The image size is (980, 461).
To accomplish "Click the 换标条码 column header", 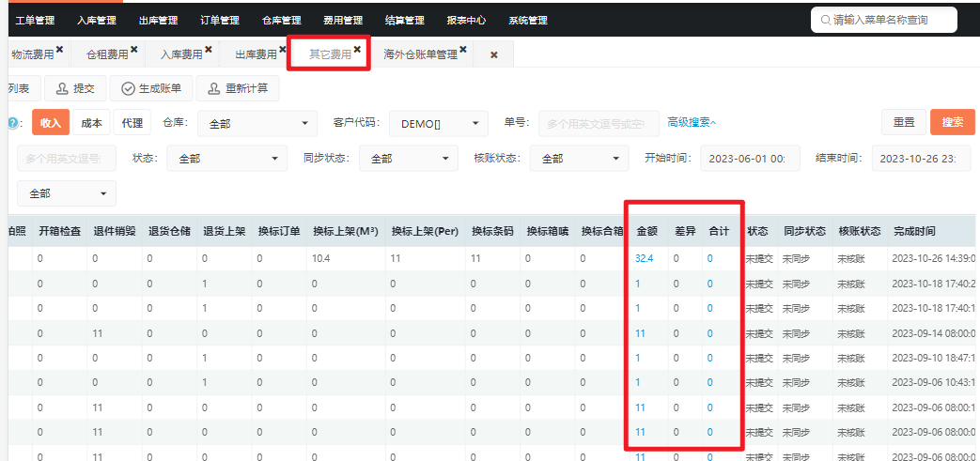I will pyautogui.click(x=492, y=231).
